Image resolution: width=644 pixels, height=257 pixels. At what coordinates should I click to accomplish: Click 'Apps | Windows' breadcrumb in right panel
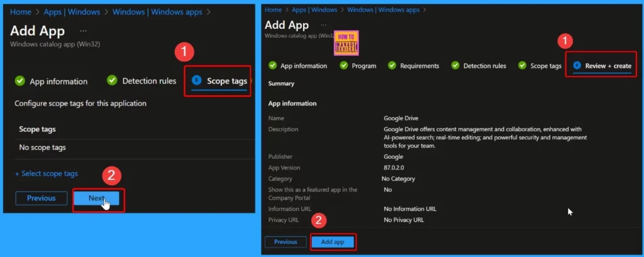(314, 9)
